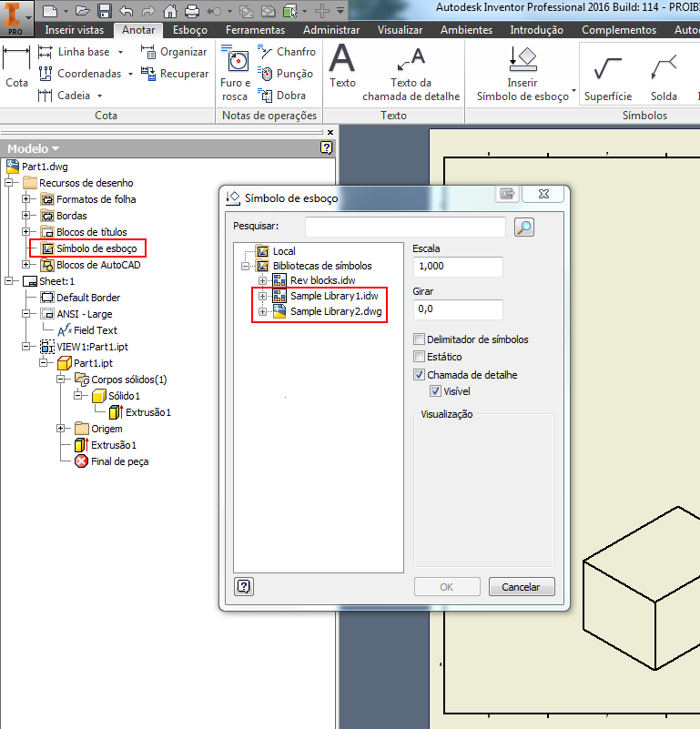This screenshot has width=700, height=729.
Task: Select Símbolo de esboço in browser tree
Action: click(96, 248)
